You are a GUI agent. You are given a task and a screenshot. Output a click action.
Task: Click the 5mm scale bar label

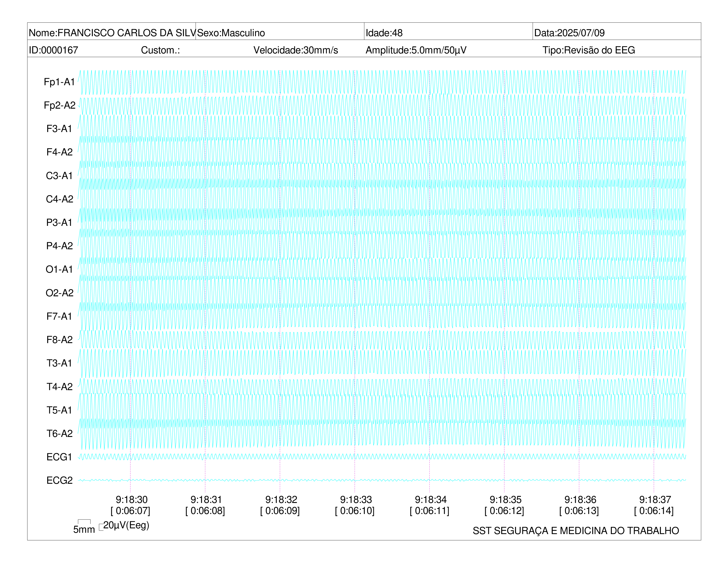click(84, 529)
